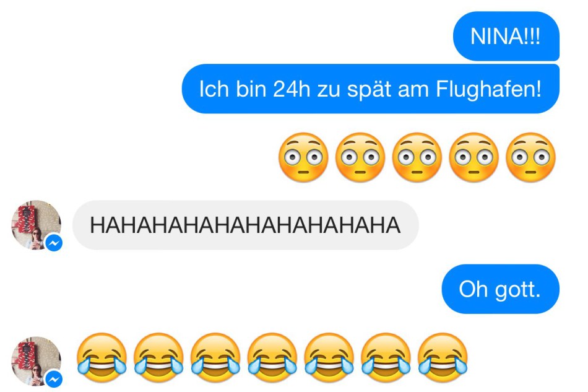This screenshot has width=588, height=392.
Task: Open the avatar beside the laughing emojis
Action: (36, 361)
